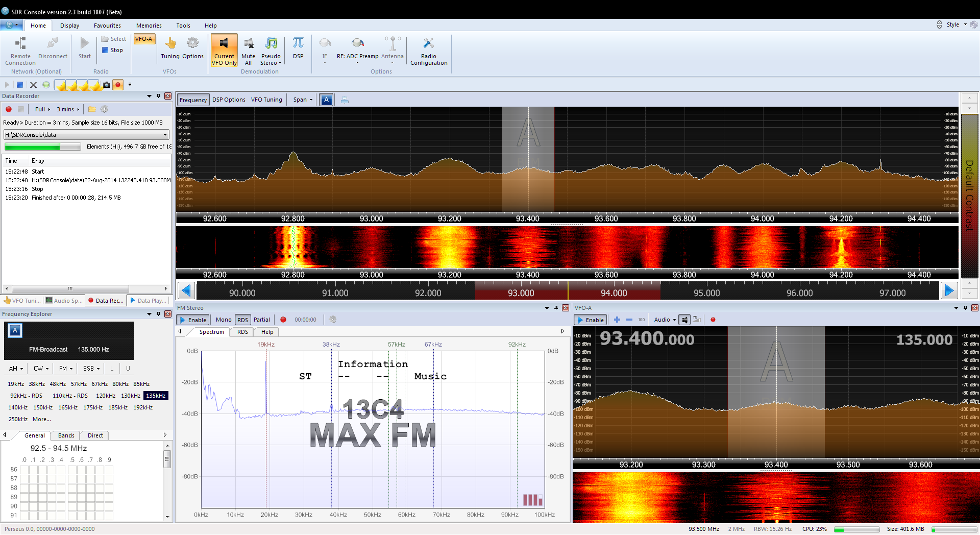Select the 192kHz bandwidth
980x535 pixels.
143,407
